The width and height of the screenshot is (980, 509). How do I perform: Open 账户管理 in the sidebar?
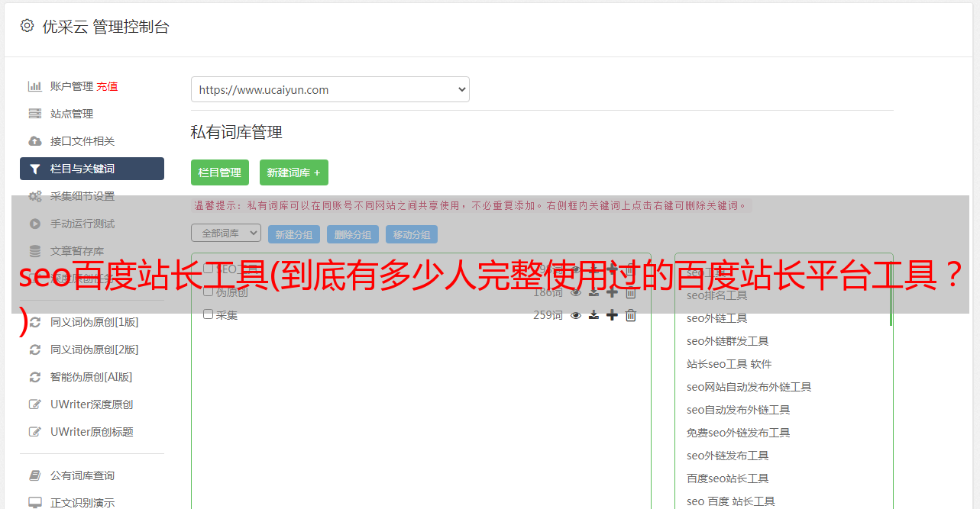point(72,86)
